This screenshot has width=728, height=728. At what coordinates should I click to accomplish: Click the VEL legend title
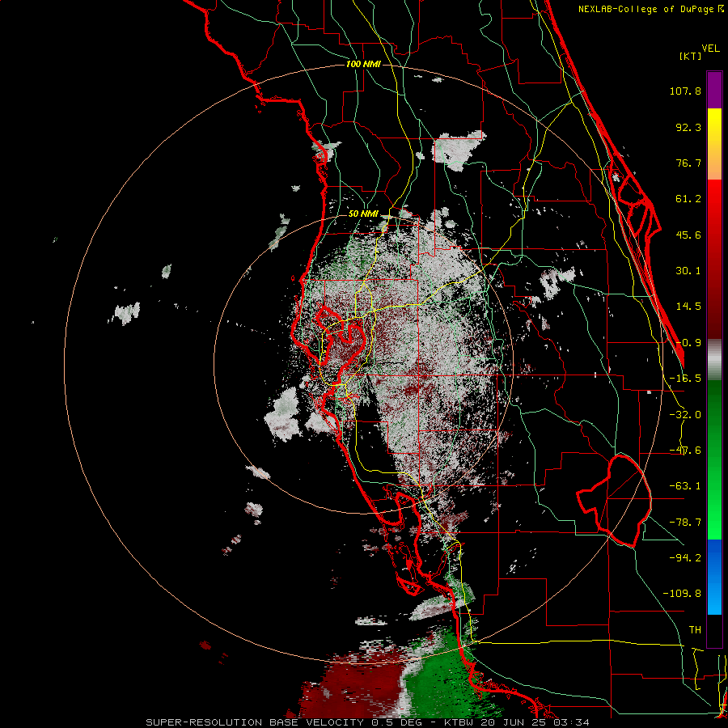[710, 49]
